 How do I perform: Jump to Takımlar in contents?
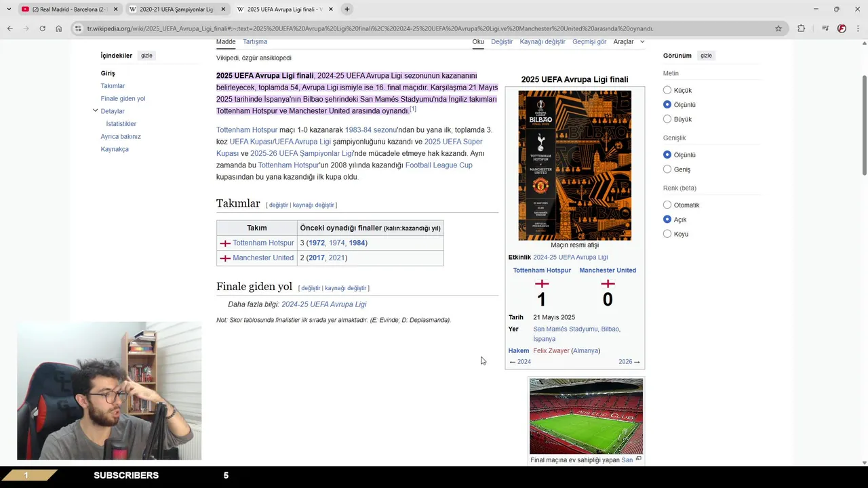113,86
